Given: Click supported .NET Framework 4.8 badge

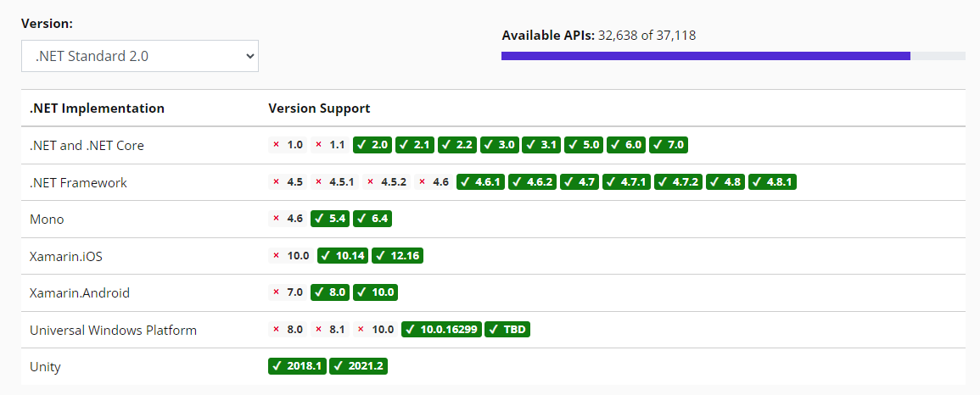Looking at the screenshot, I should [725, 182].
